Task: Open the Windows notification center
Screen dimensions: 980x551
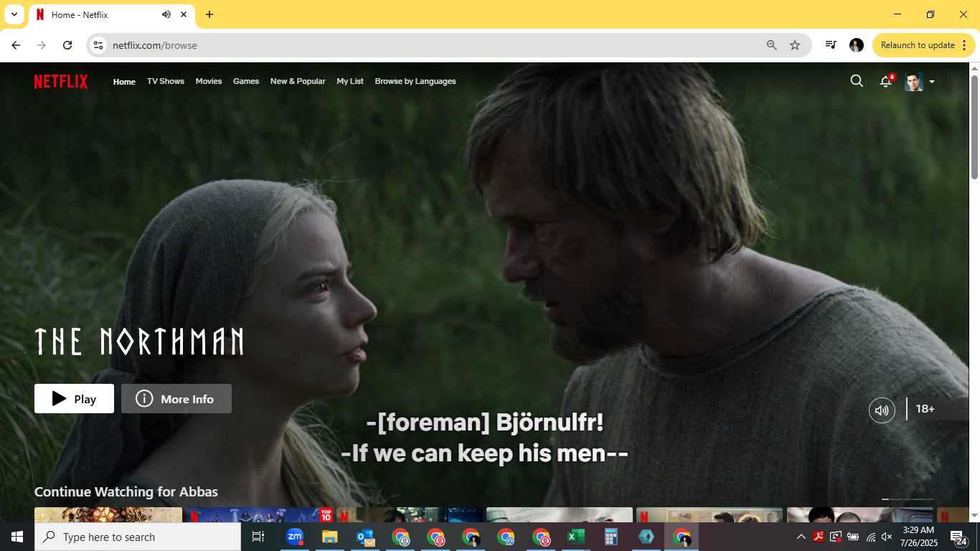Action: point(958,537)
